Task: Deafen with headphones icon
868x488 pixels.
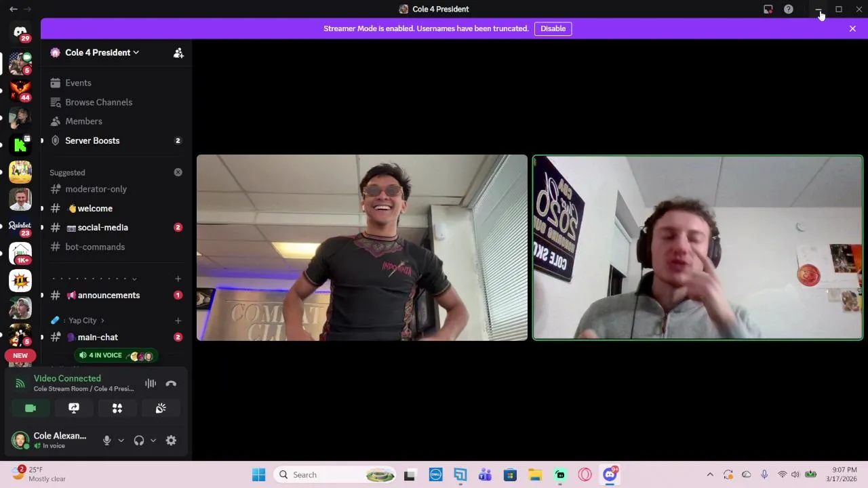Action: click(x=139, y=441)
